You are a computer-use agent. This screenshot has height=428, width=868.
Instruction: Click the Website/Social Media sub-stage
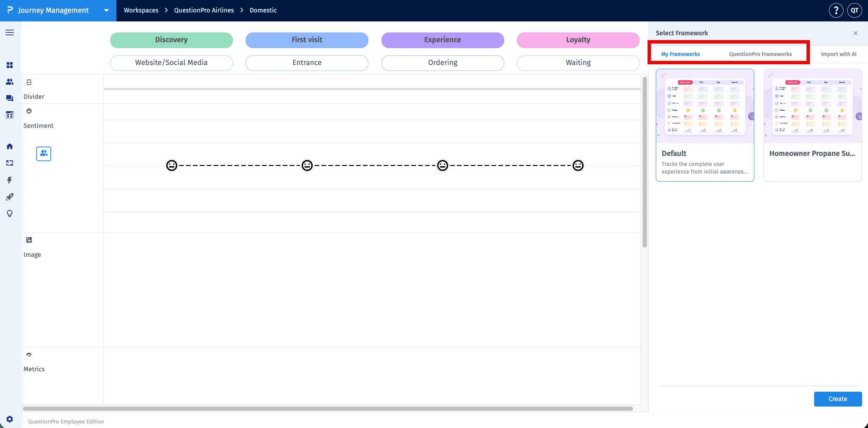(171, 63)
